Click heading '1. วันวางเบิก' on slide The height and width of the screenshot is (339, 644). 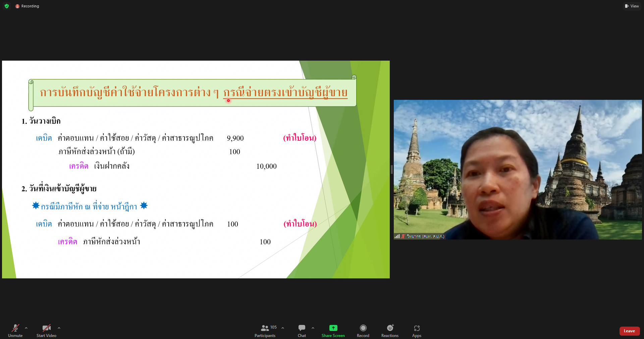41,121
